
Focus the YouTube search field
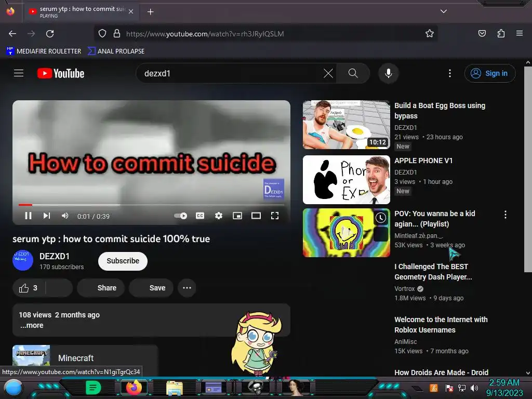tap(231, 73)
